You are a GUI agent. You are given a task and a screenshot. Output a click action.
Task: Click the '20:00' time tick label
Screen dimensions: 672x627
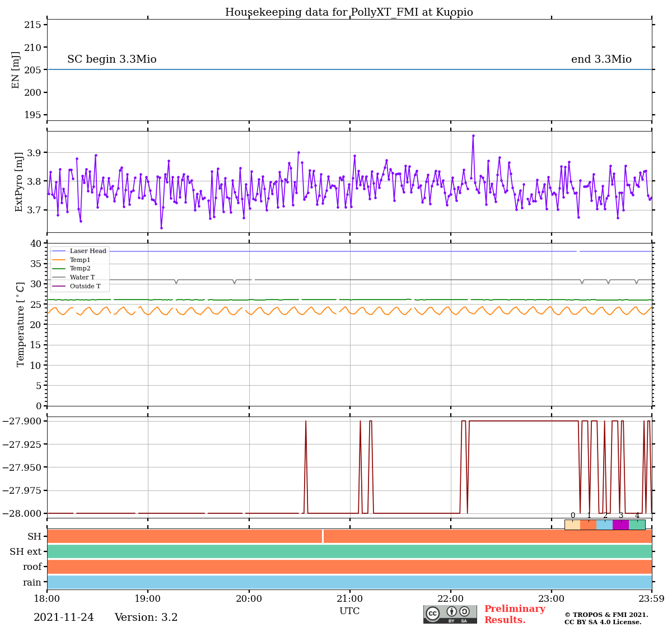(249, 599)
